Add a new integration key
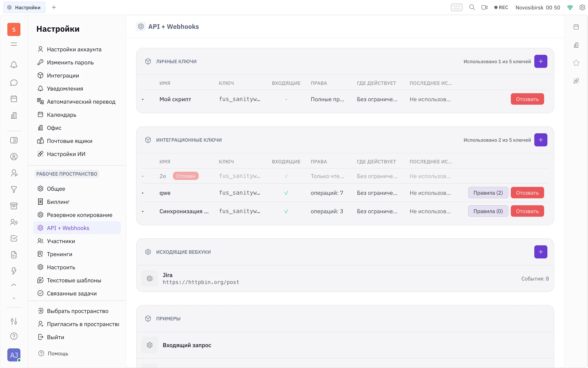This screenshot has width=588, height=368. pos(541,140)
